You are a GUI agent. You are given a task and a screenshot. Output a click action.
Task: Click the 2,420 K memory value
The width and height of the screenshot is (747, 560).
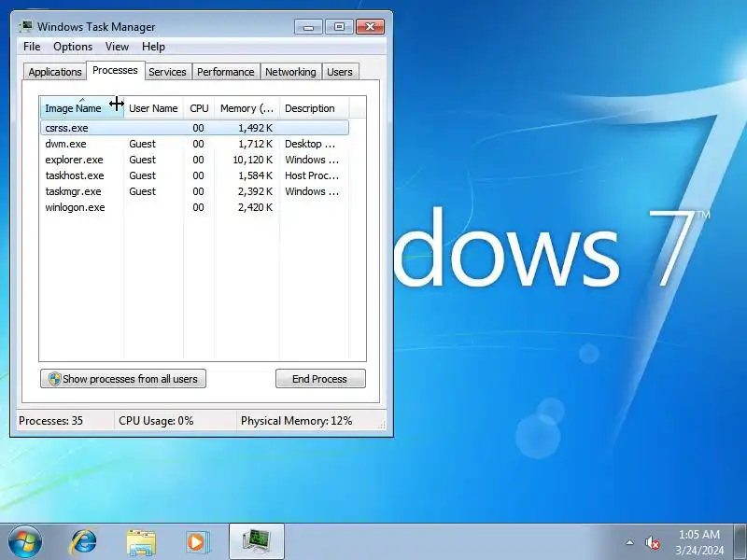click(x=255, y=207)
